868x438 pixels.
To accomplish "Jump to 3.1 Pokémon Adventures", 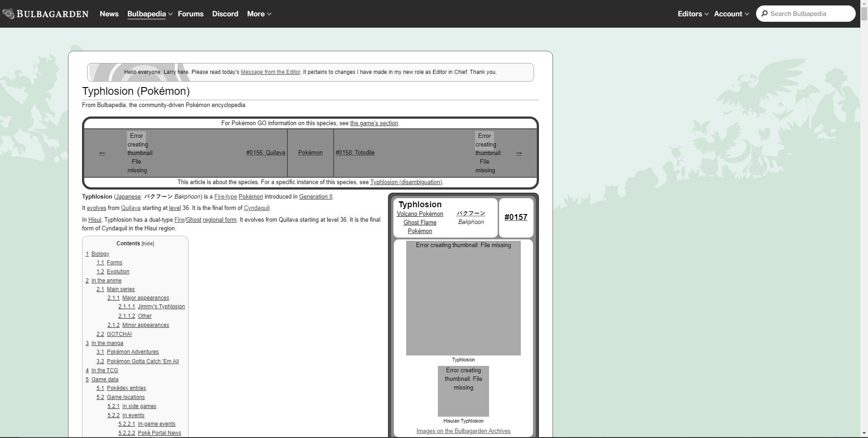I will tap(128, 352).
